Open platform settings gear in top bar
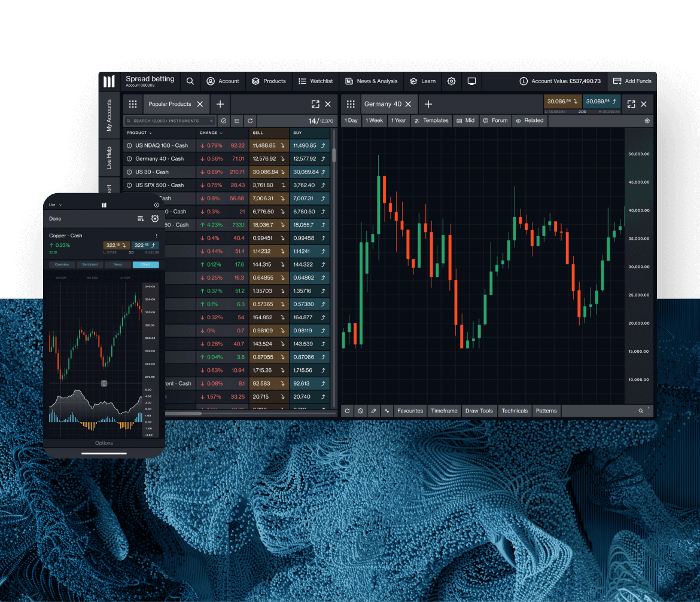Viewport: 700px width, 602px height. click(x=451, y=81)
